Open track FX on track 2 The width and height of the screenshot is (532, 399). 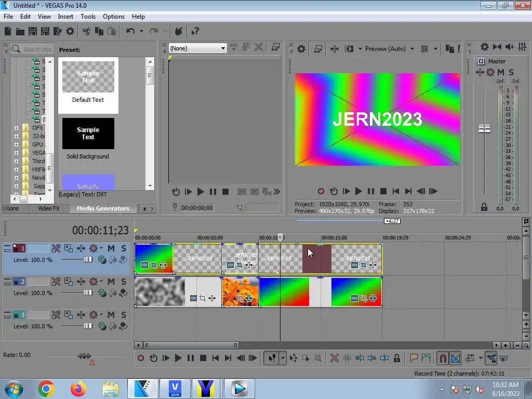point(81,282)
